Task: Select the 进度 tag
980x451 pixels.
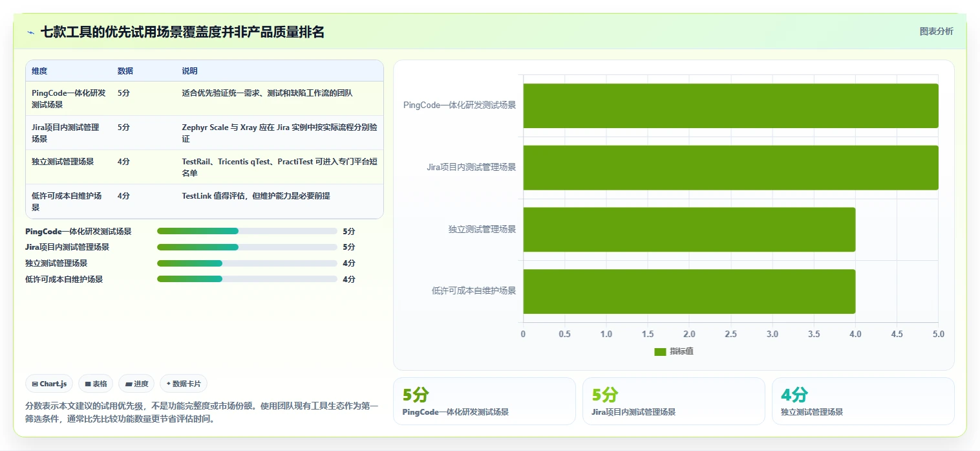Action: (136, 384)
